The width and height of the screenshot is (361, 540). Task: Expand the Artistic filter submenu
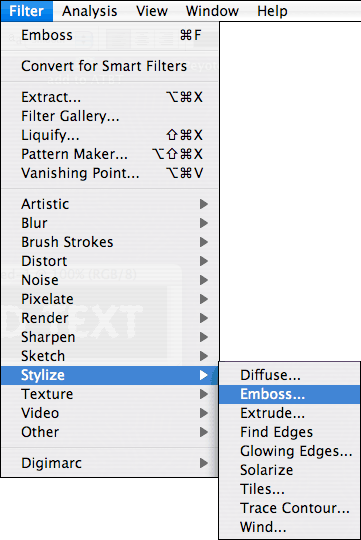[x=110, y=204]
